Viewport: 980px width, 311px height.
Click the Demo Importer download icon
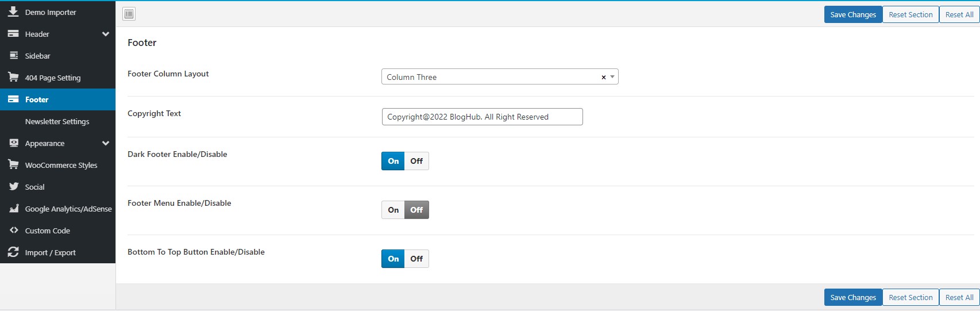[13, 11]
